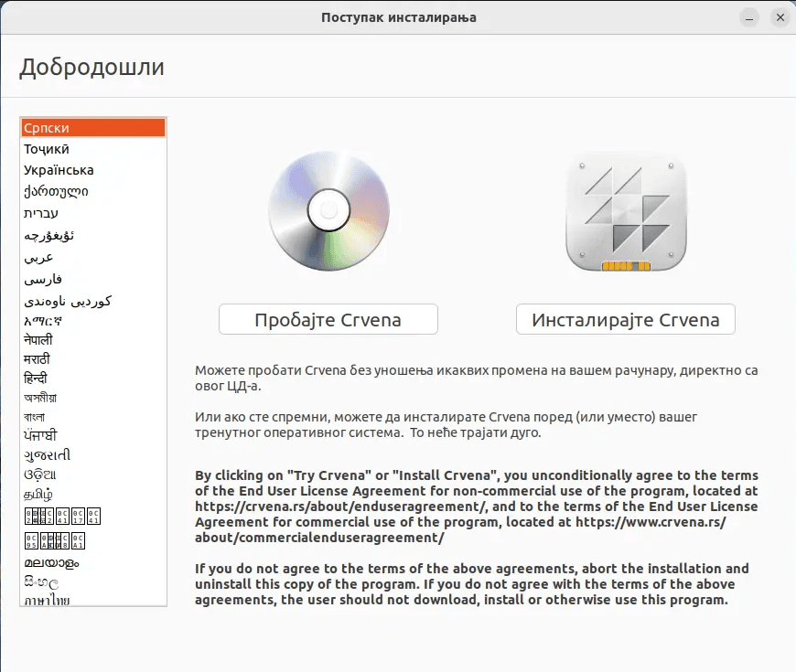The image size is (796, 672).
Task: Close the installer window
Action: [x=780, y=17]
